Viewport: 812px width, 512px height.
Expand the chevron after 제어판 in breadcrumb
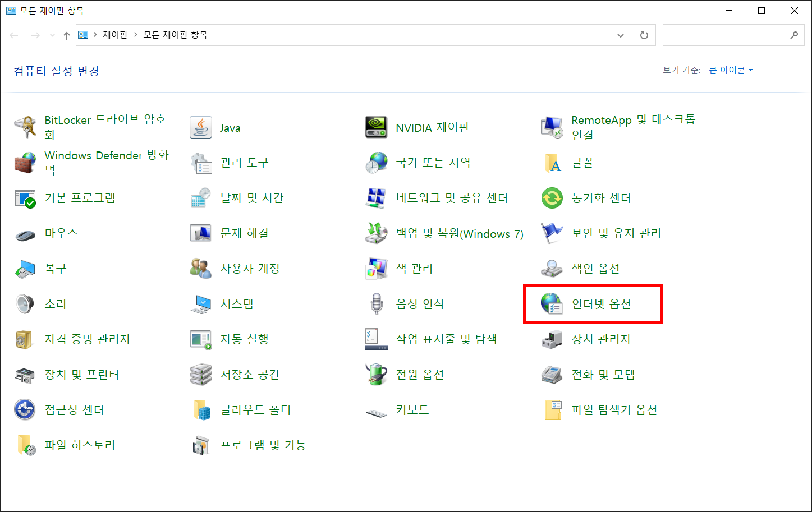pyautogui.click(x=136, y=35)
